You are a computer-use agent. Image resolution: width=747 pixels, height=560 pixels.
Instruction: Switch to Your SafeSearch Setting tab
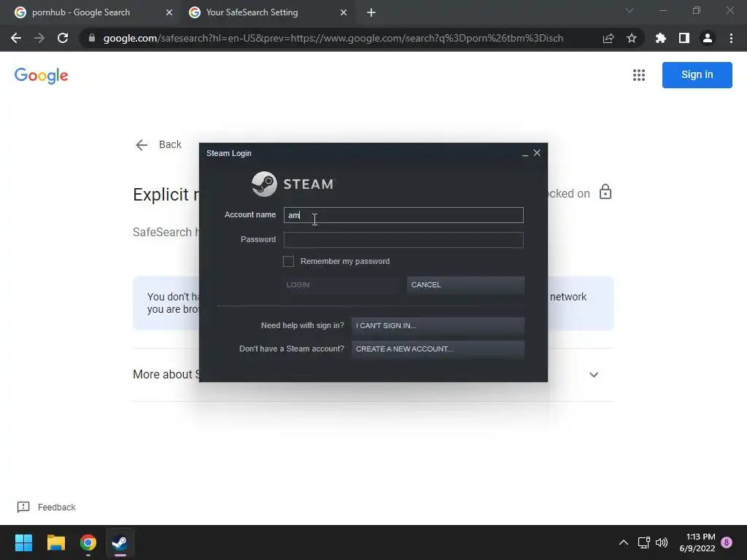pos(266,13)
